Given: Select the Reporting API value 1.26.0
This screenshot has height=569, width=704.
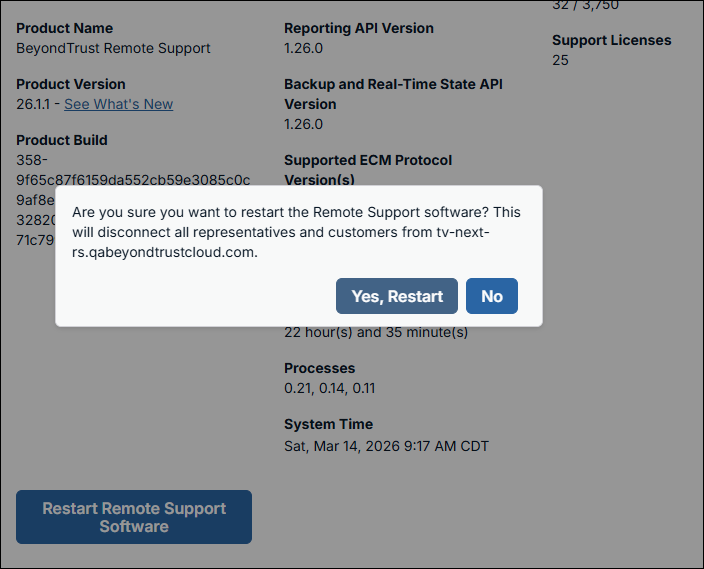Looking at the screenshot, I should (304, 48).
